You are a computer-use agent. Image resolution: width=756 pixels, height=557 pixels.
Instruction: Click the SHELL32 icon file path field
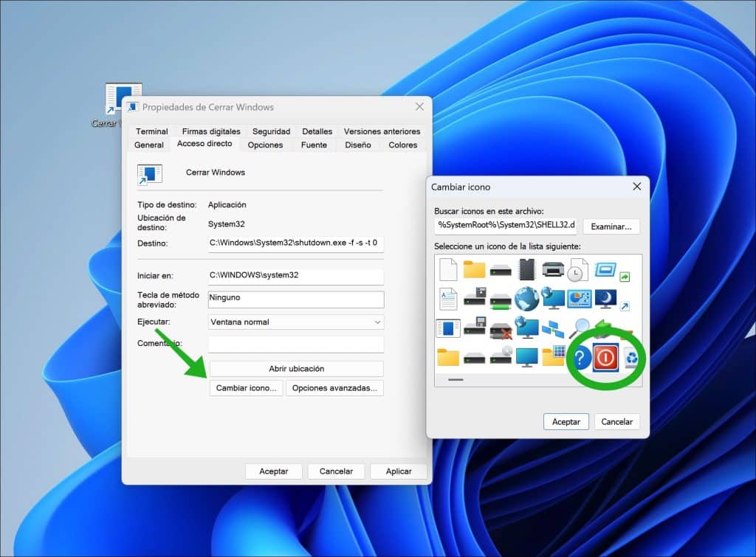click(505, 226)
